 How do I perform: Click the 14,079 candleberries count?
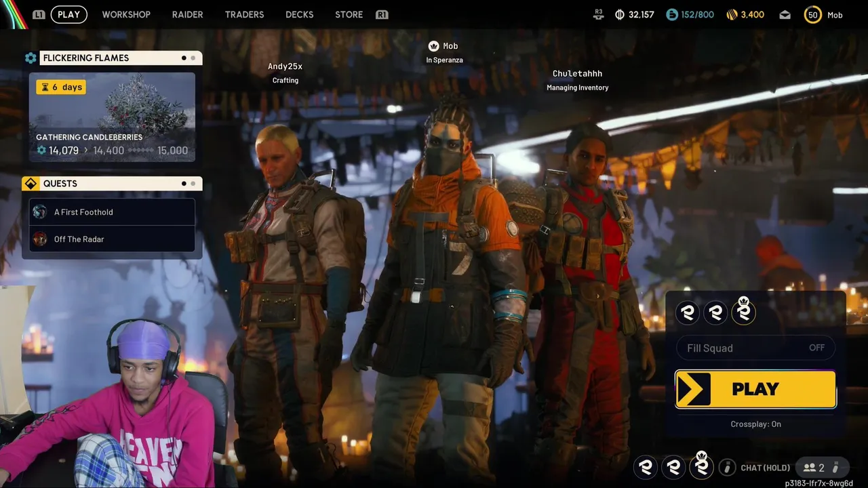[64, 150]
